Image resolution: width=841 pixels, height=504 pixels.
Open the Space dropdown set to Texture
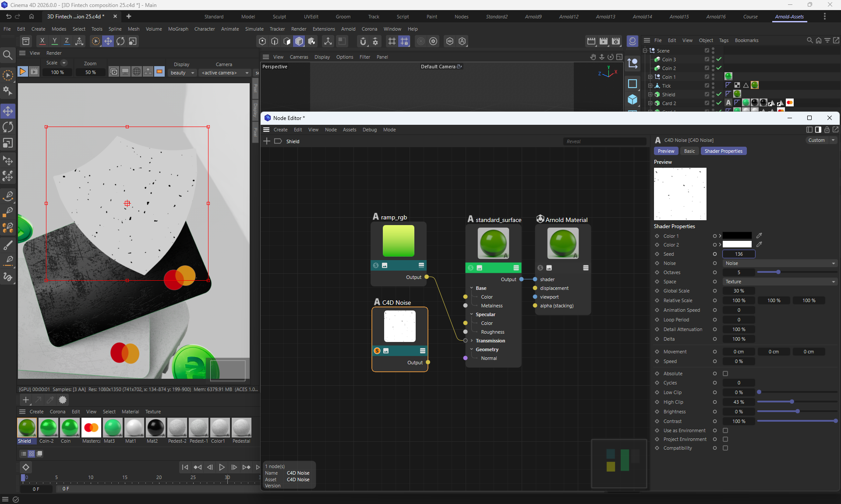tap(780, 282)
